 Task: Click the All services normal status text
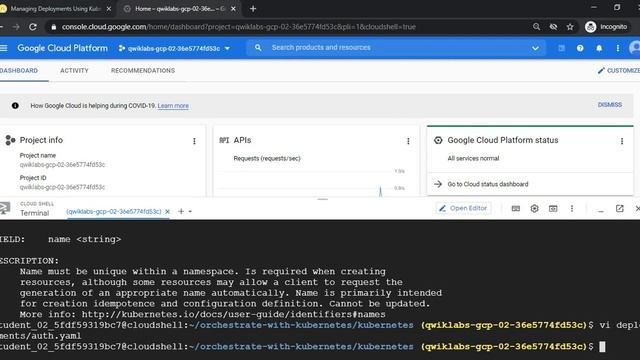(473, 158)
